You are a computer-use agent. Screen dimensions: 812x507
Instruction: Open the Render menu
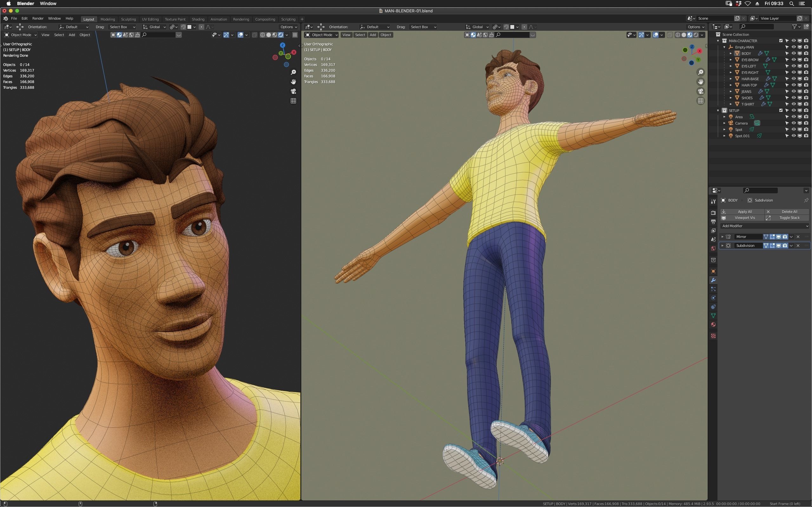(37, 18)
